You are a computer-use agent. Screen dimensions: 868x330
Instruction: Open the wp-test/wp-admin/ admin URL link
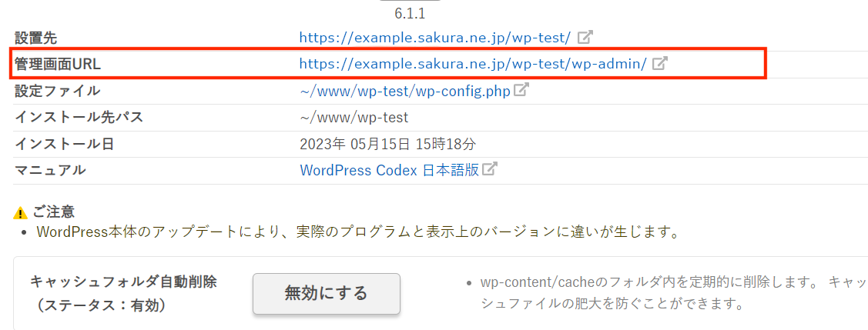[472, 64]
